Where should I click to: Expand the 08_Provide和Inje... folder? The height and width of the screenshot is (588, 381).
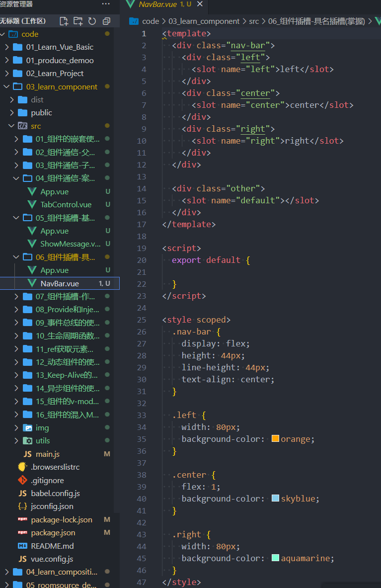16,309
